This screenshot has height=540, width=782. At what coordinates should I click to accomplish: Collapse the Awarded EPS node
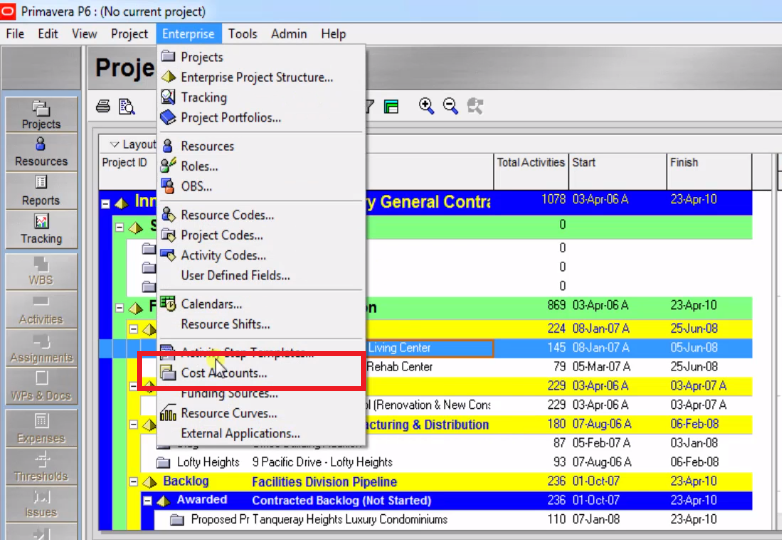click(147, 501)
